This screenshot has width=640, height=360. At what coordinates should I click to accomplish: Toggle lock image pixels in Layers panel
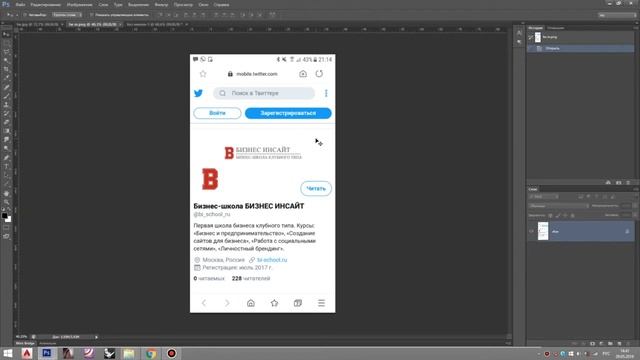558,215
